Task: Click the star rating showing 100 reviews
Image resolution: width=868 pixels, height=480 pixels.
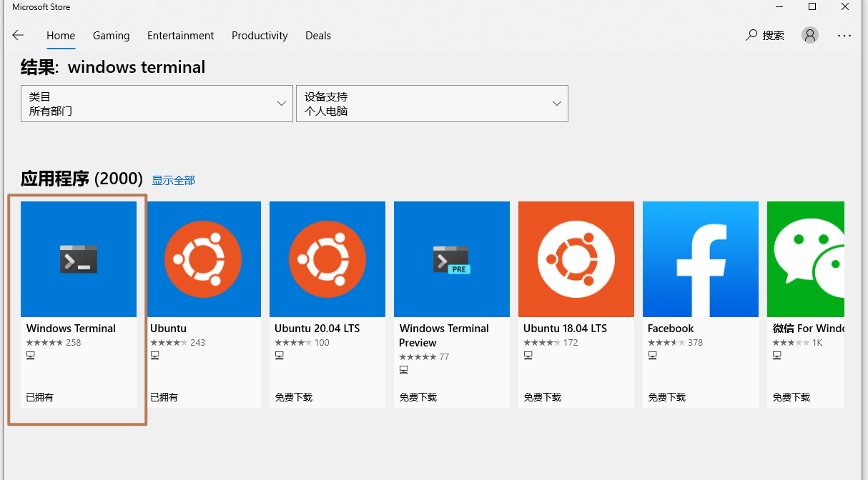Action: 302,343
